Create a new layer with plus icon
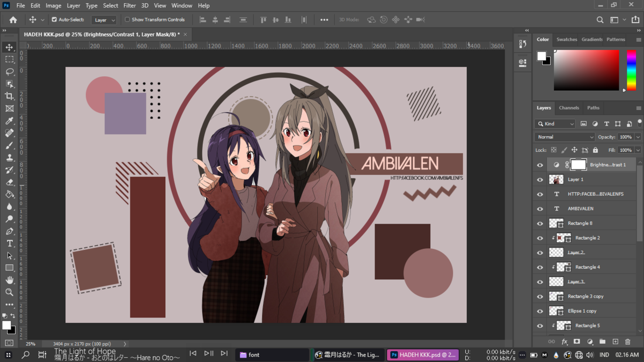This screenshot has width=644, height=362. pyautogui.click(x=615, y=342)
